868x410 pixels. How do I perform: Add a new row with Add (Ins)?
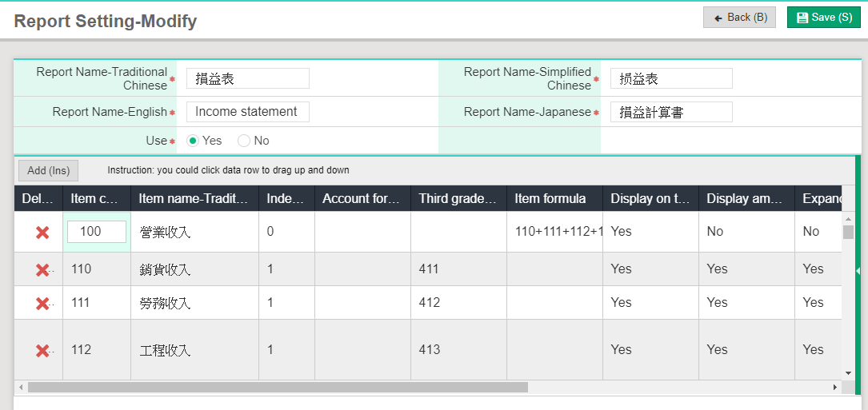[x=49, y=170]
